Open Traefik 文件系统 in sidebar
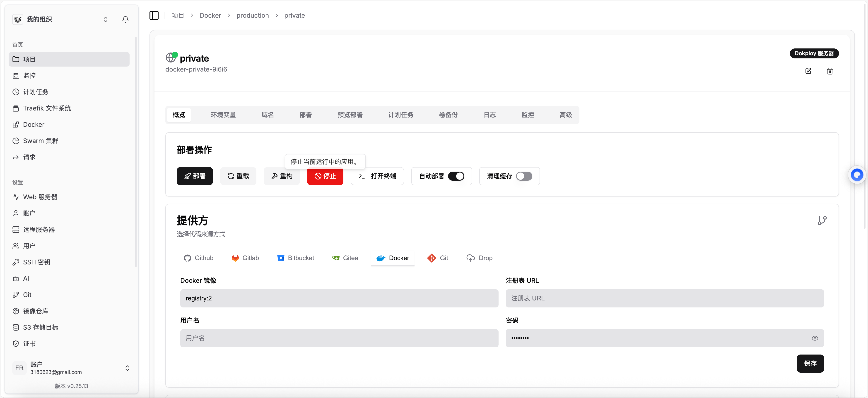 tap(69, 108)
